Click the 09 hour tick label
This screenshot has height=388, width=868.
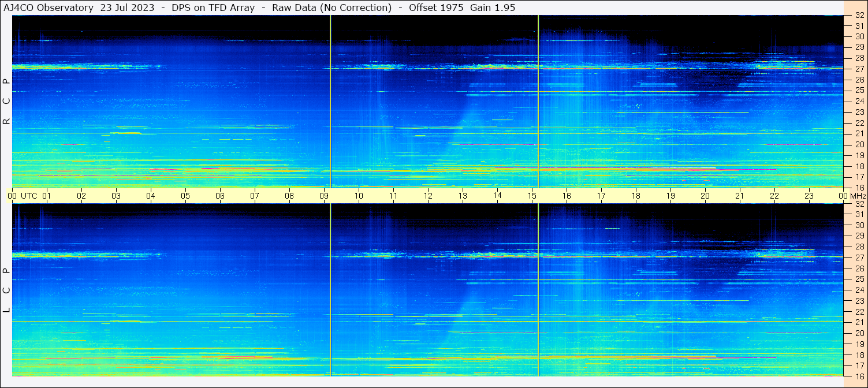324,196
